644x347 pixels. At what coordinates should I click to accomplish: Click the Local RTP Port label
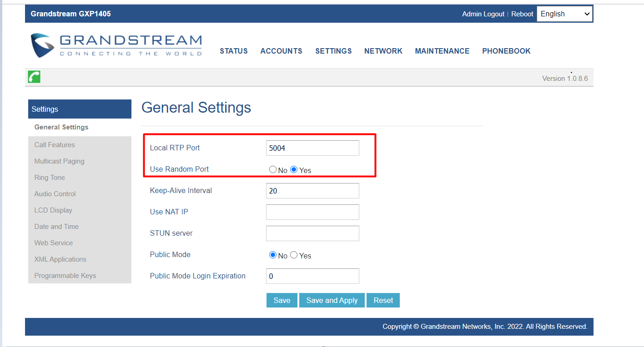click(x=175, y=148)
